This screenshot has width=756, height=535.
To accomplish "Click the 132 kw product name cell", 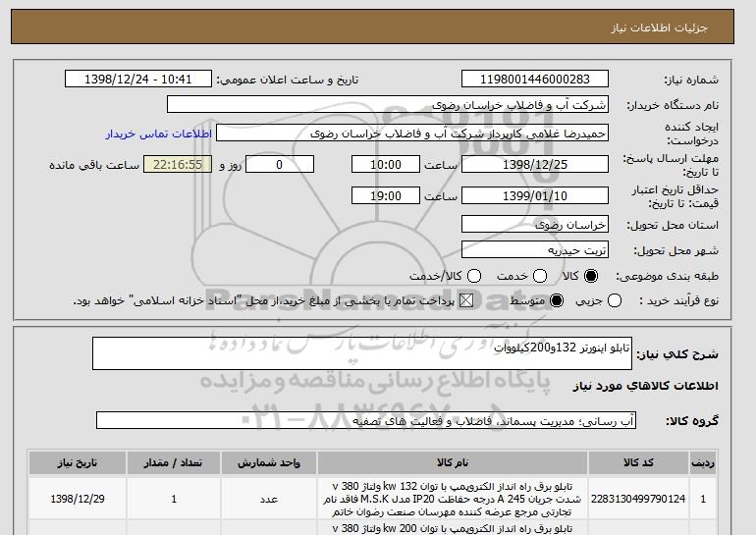I will [453, 499].
